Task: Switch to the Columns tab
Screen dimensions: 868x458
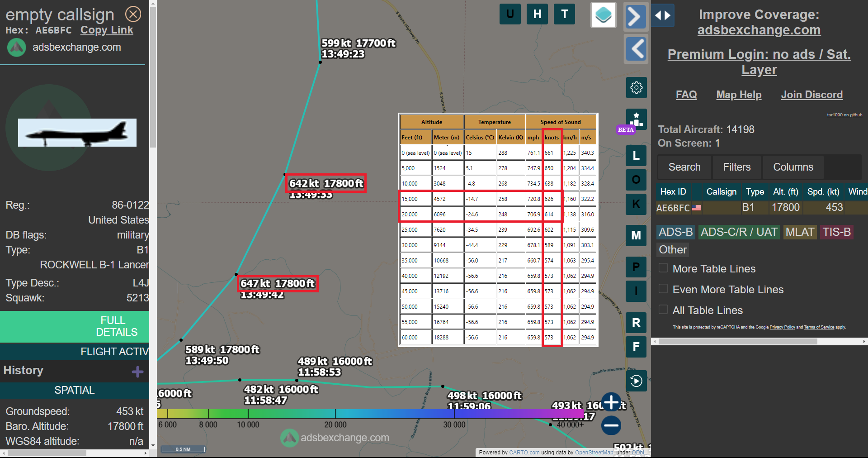Action: [x=793, y=167]
